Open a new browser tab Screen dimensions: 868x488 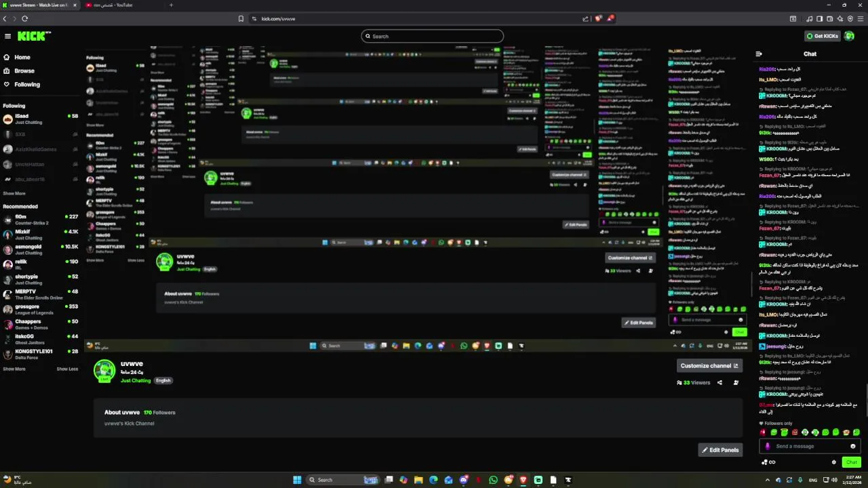171,5
